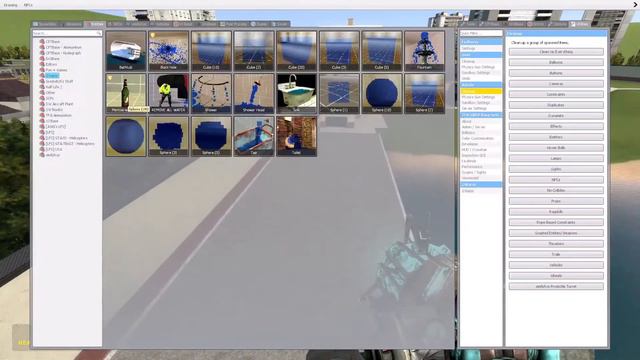
Task: Select the yellow highlighted Cleanup entry
Action: click(481, 91)
